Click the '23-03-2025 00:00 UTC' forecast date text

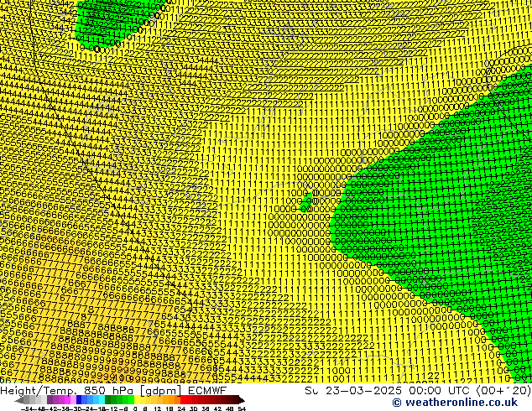(x=399, y=391)
